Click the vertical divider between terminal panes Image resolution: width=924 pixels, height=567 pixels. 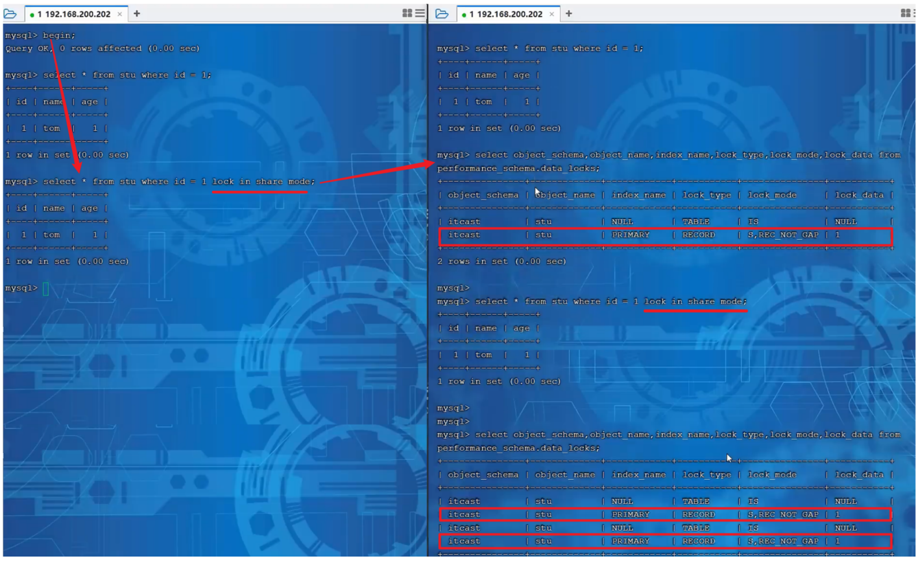point(427,284)
